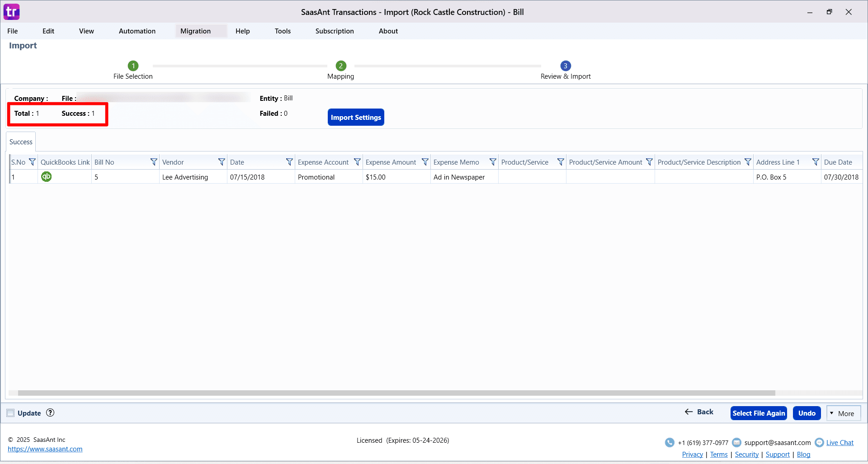Go to step 1 File Selection circle
868x464 pixels.
click(x=133, y=66)
